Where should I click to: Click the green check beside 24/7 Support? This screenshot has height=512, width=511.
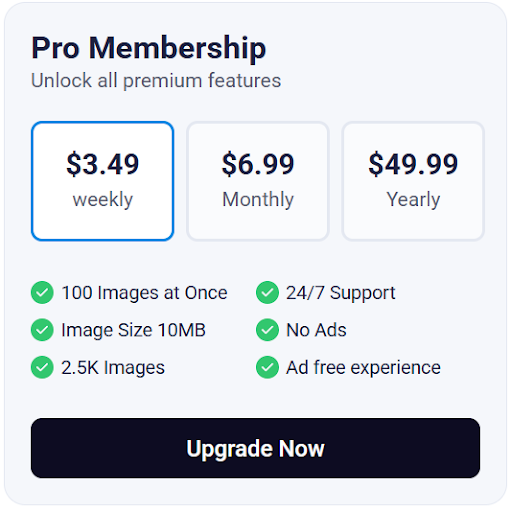click(267, 293)
